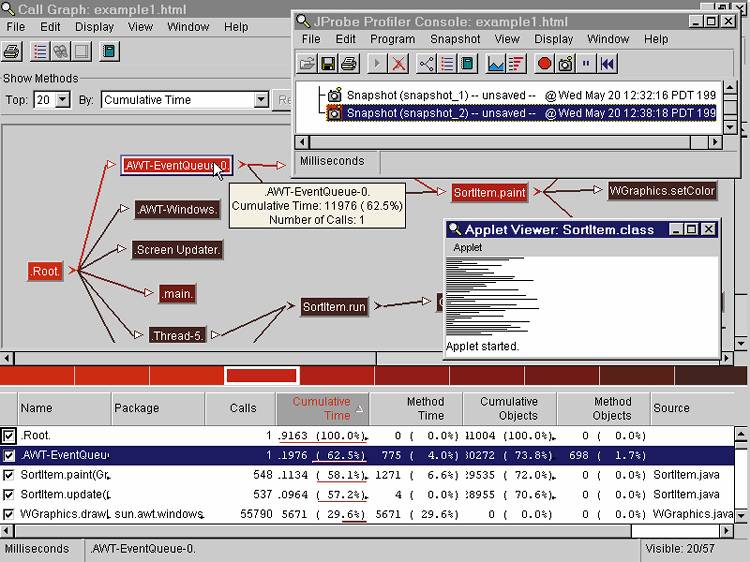Viewport: 750px width, 562px height.
Task: Click camera icon beside snapshot_2 entry
Action: tap(334, 113)
